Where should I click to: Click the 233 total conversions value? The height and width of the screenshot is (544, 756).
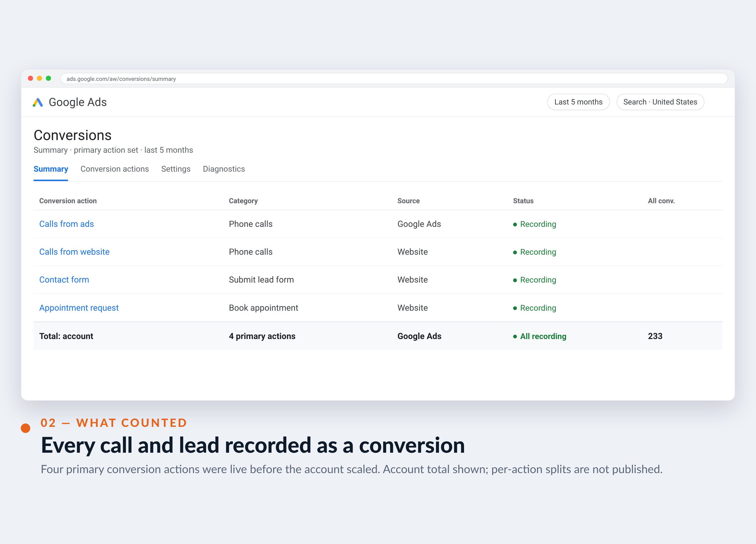[655, 336]
